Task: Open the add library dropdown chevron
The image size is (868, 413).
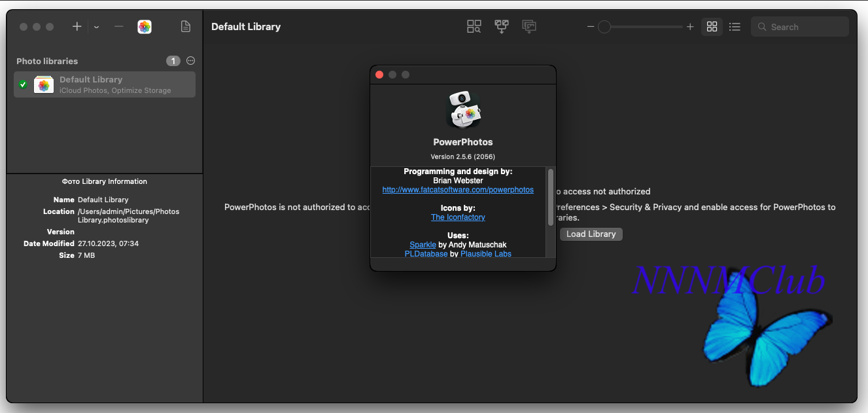Action: pos(96,27)
